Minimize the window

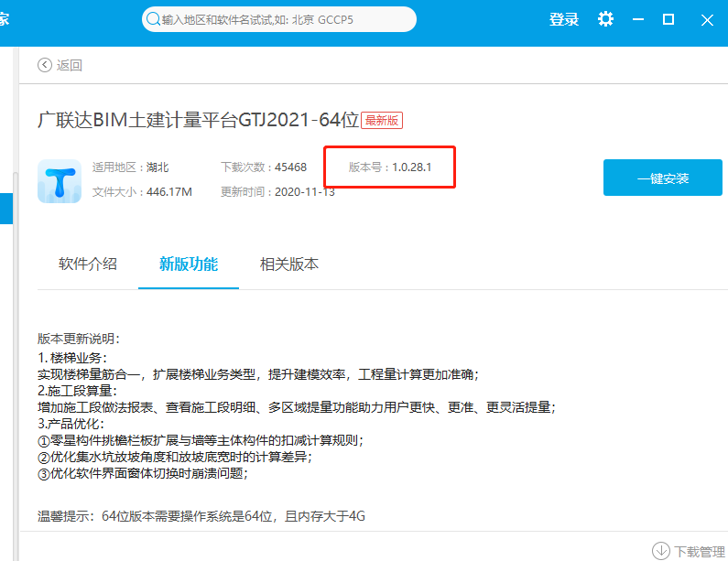638,19
